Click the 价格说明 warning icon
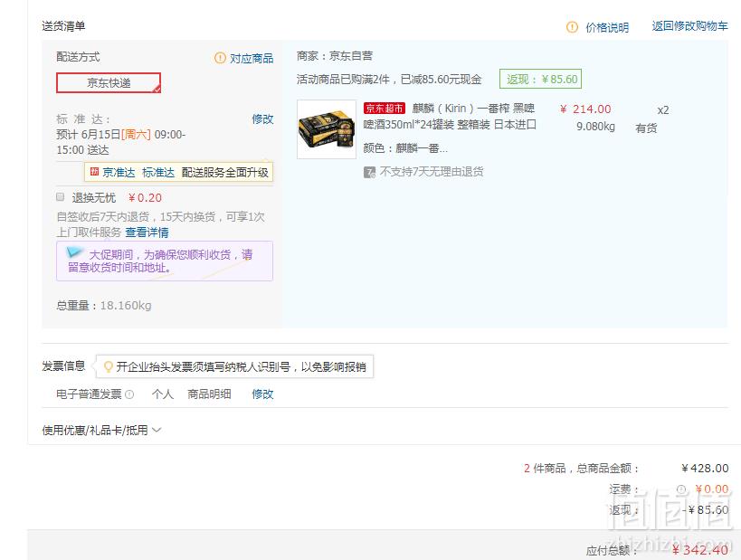This screenshot has width=741, height=560. coord(572,27)
